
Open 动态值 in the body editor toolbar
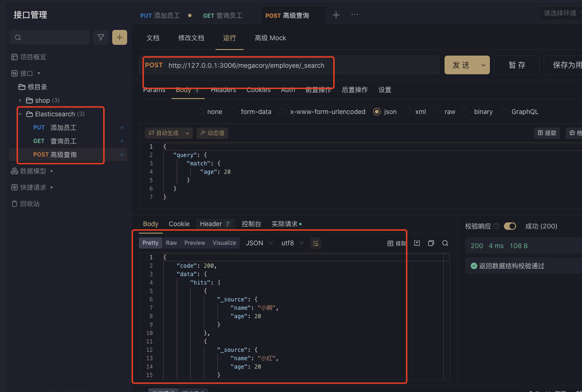coord(212,133)
